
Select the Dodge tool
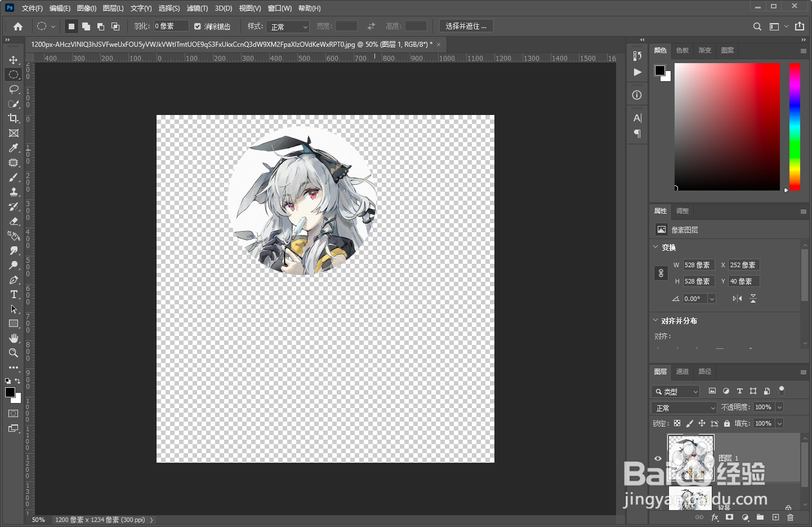click(14, 265)
